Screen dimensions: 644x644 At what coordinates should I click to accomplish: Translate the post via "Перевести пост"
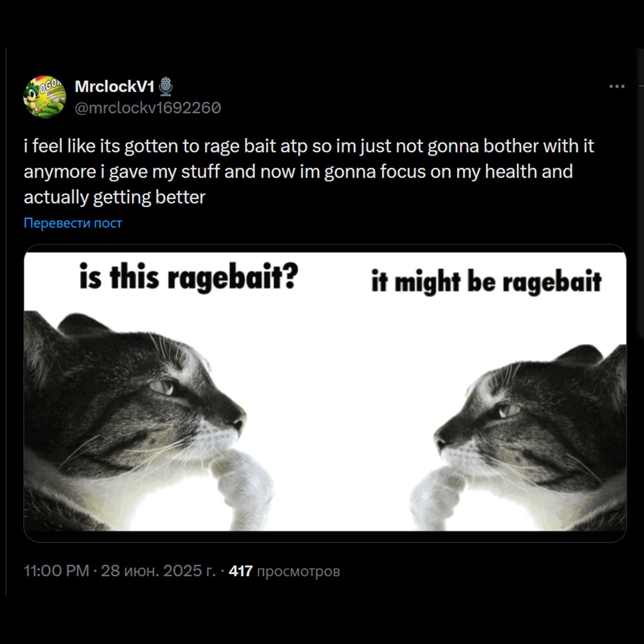pyautogui.click(x=73, y=223)
